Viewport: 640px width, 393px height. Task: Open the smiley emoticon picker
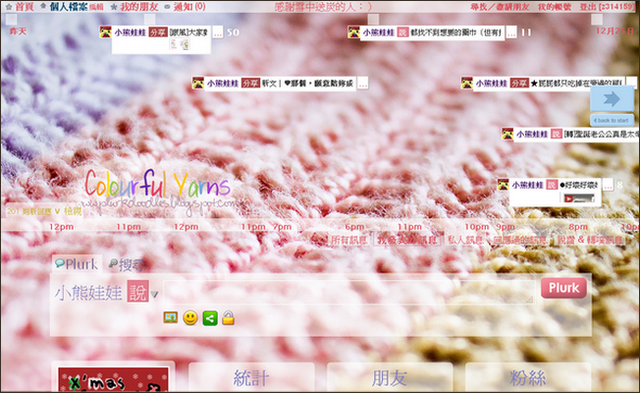pos(190,318)
